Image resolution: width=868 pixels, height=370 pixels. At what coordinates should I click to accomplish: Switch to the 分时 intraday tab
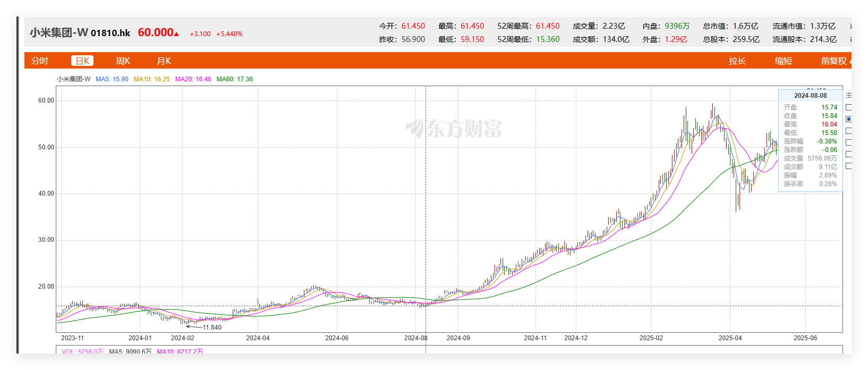(x=39, y=61)
